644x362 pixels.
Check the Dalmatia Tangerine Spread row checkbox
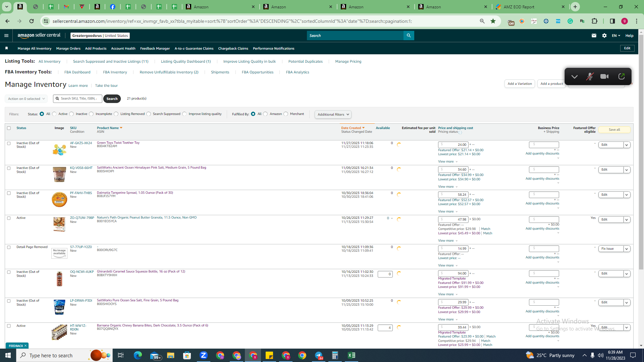point(9,193)
